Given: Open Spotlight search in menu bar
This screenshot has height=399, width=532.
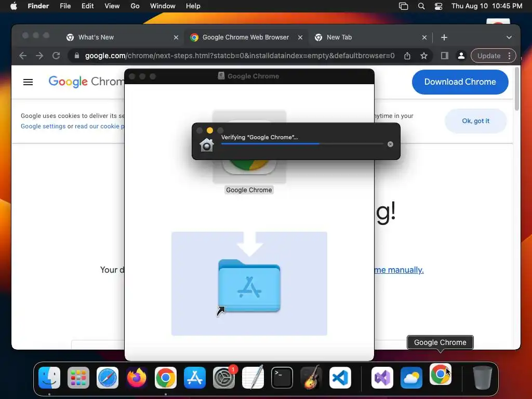Looking at the screenshot, I should 421,6.
